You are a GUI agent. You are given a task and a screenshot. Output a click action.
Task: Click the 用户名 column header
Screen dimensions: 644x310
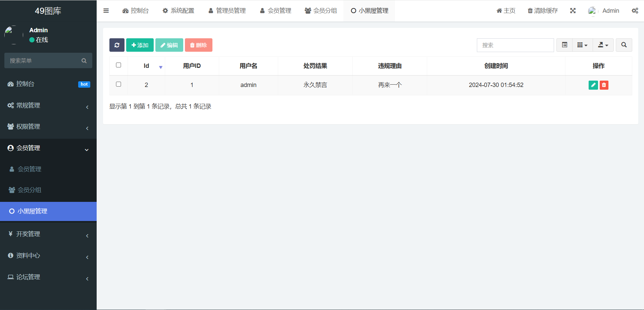pyautogui.click(x=248, y=66)
